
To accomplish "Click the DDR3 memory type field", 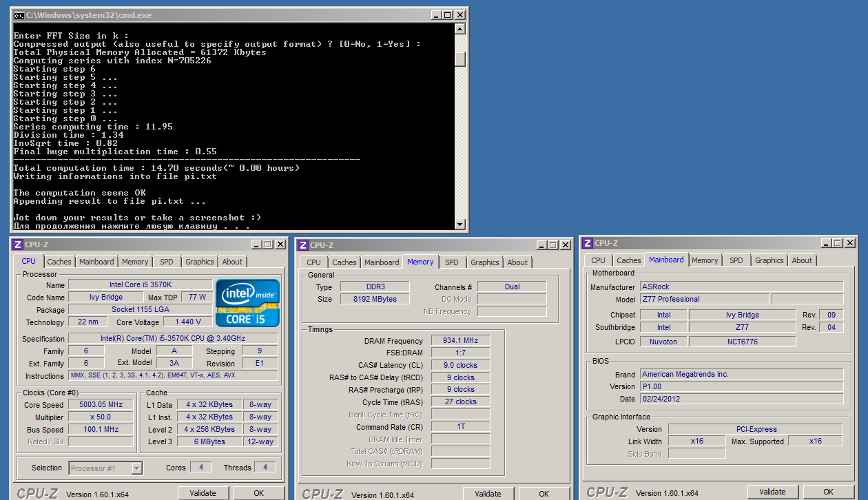I will coord(373,287).
